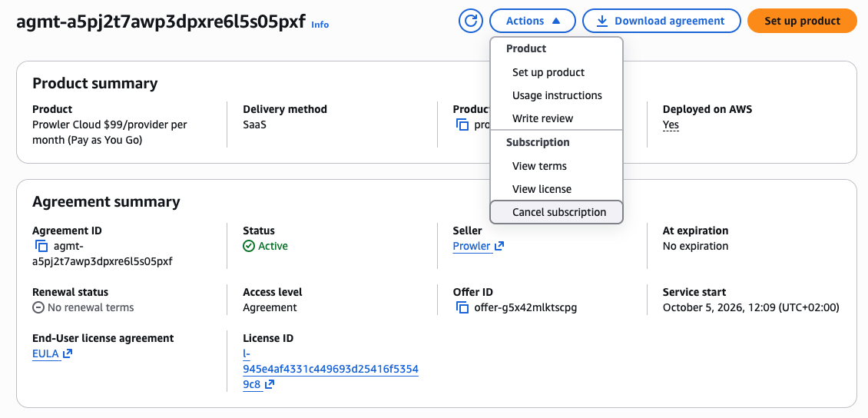868x418 pixels.
Task: Click the offer-g5x42mlktscpg value
Action: (525, 307)
